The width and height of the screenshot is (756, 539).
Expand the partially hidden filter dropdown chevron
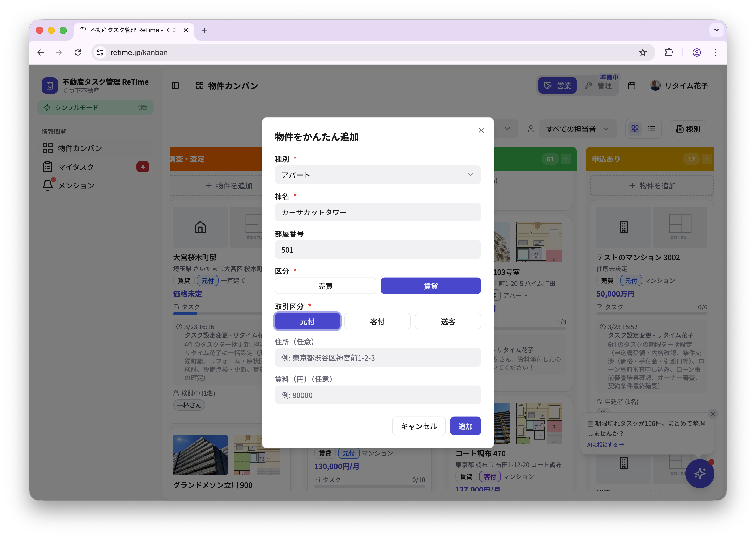tap(507, 129)
